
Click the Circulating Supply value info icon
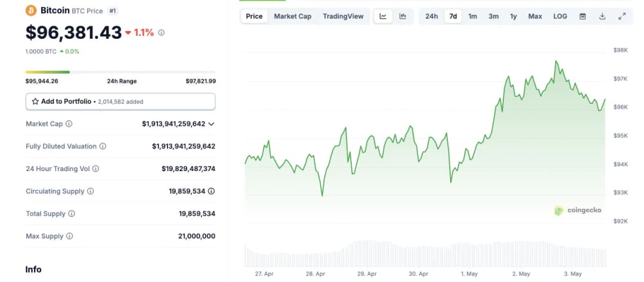click(211, 191)
